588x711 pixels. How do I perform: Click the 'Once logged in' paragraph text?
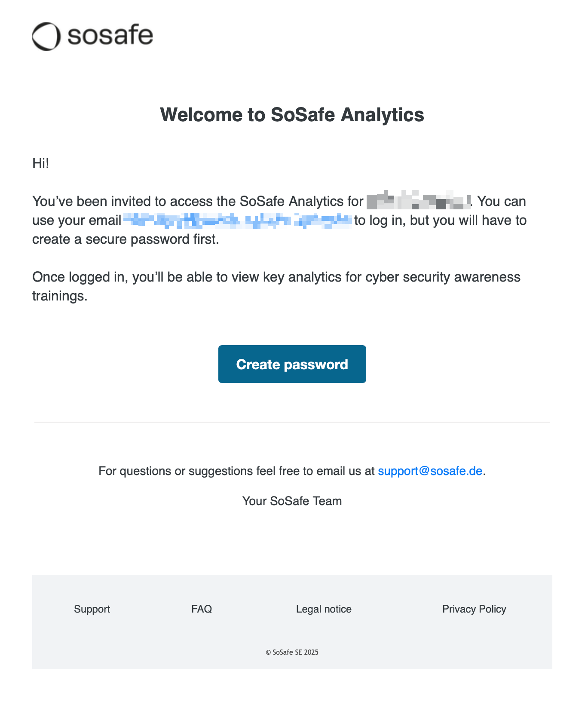(276, 277)
